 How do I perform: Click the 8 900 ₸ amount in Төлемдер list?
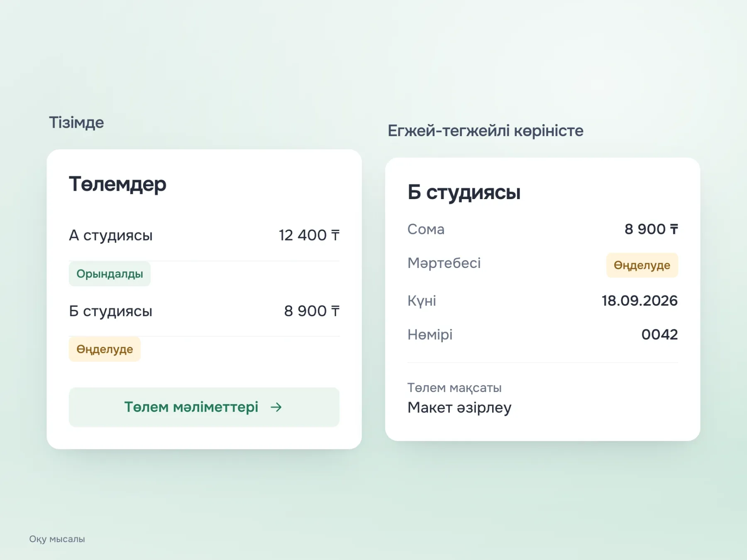coord(312,311)
